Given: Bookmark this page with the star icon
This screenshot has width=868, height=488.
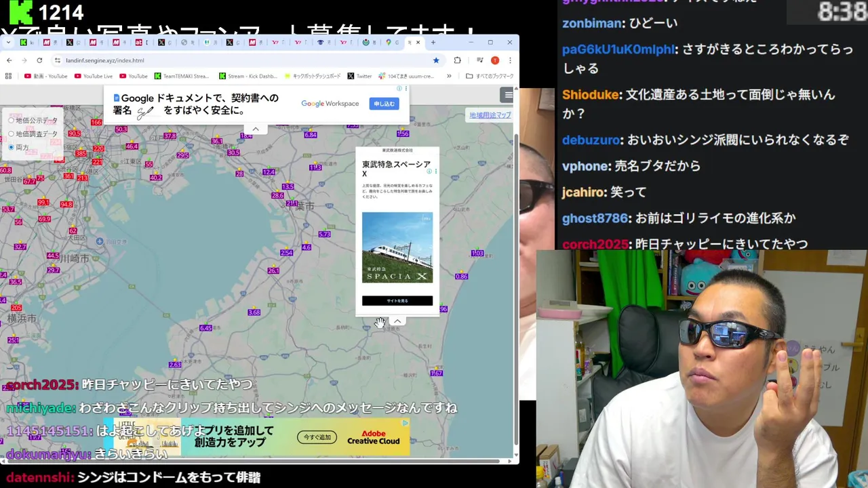Looking at the screenshot, I should (x=436, y=60).
